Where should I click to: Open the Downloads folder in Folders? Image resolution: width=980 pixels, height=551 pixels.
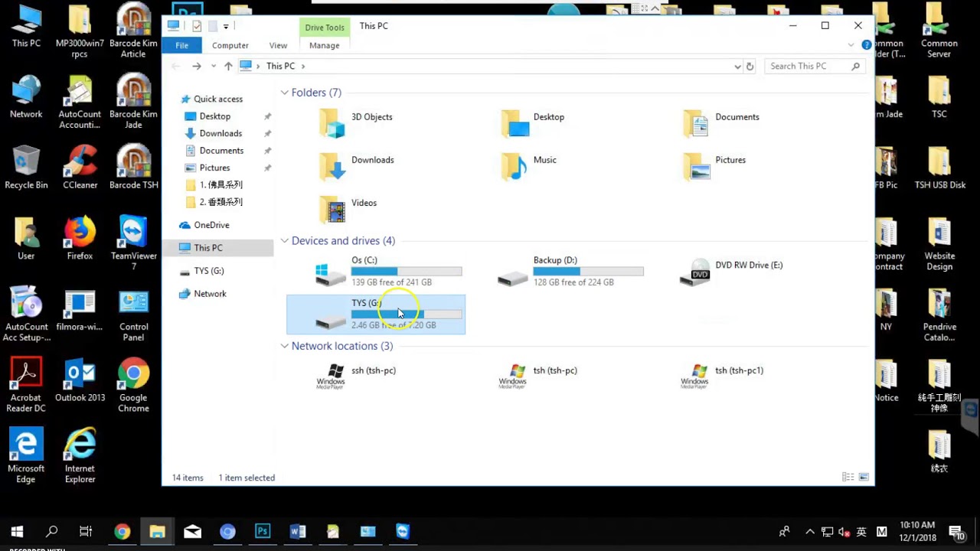(357, 166)
